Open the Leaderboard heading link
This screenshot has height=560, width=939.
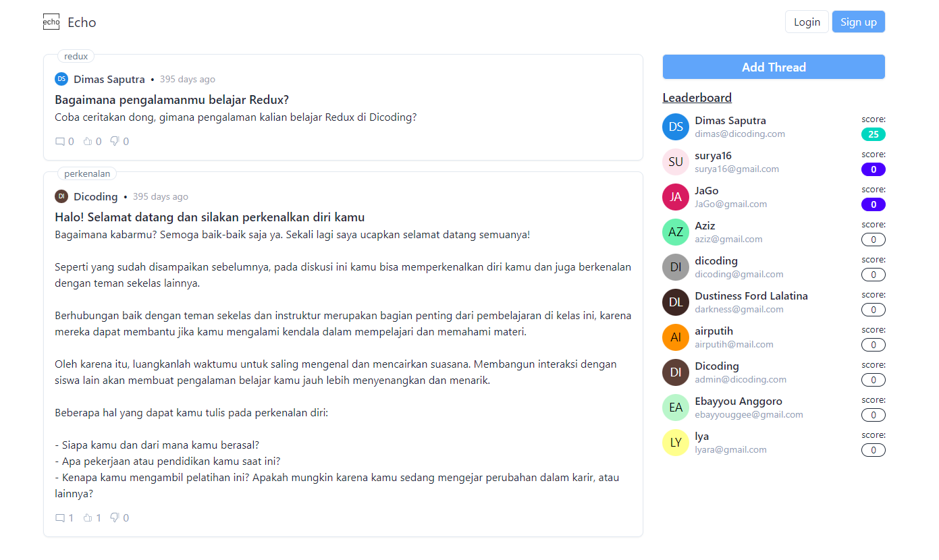click(697, 98)
